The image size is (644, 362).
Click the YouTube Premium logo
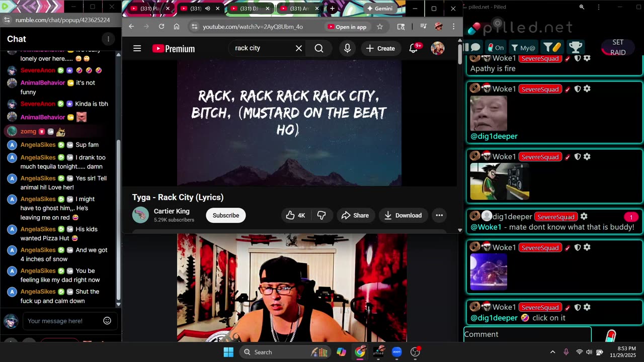click(174, 49)
